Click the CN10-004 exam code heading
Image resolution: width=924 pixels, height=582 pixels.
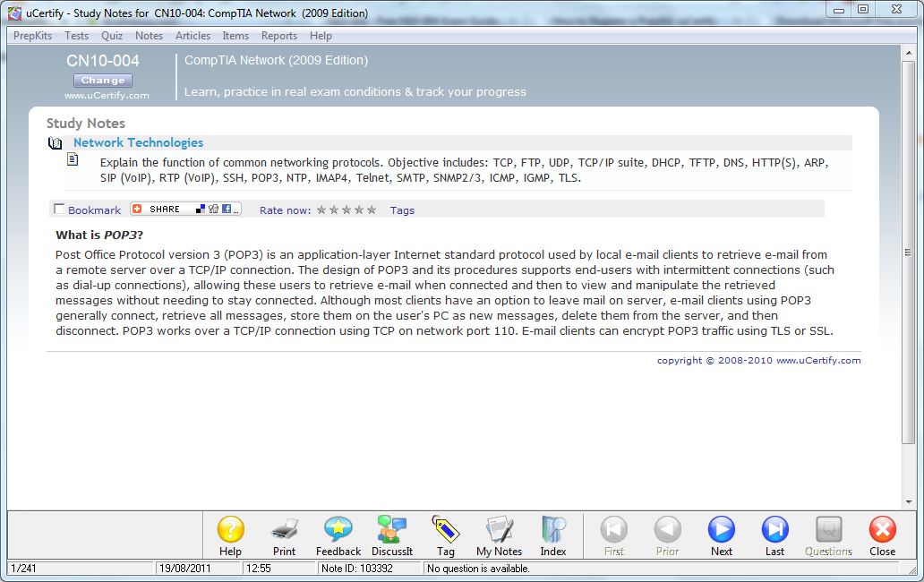(103, 61)
